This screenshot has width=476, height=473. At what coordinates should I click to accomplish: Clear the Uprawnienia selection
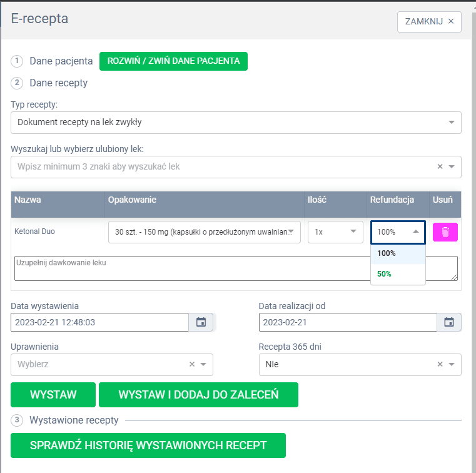click(x=192, y=364)
